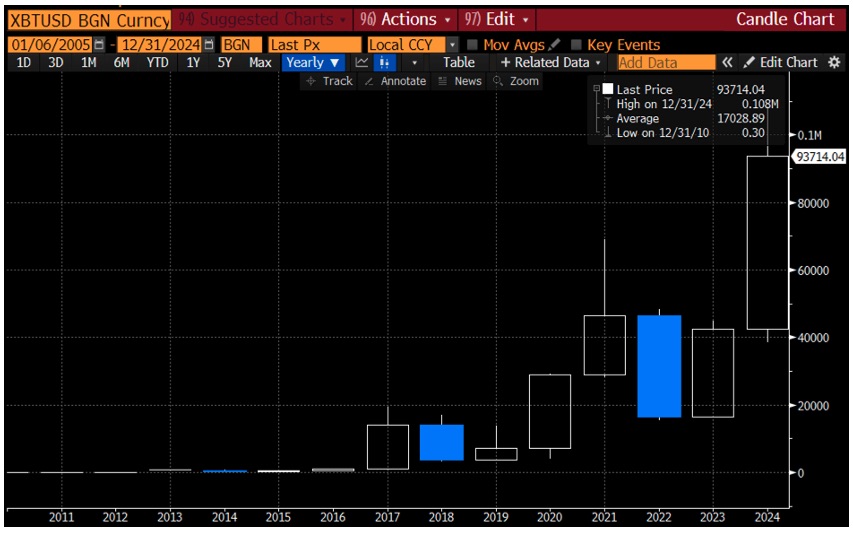Open the Edit menu

click(496, 20)
